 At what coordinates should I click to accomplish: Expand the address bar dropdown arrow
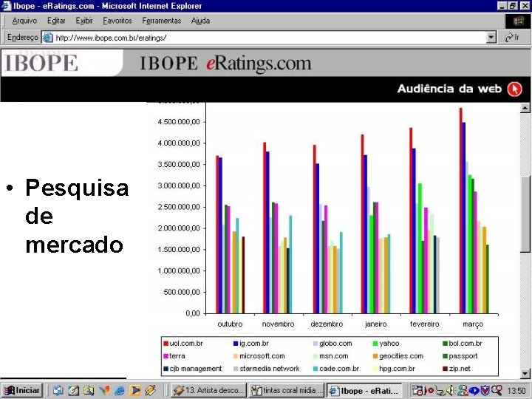pos(491,38)
